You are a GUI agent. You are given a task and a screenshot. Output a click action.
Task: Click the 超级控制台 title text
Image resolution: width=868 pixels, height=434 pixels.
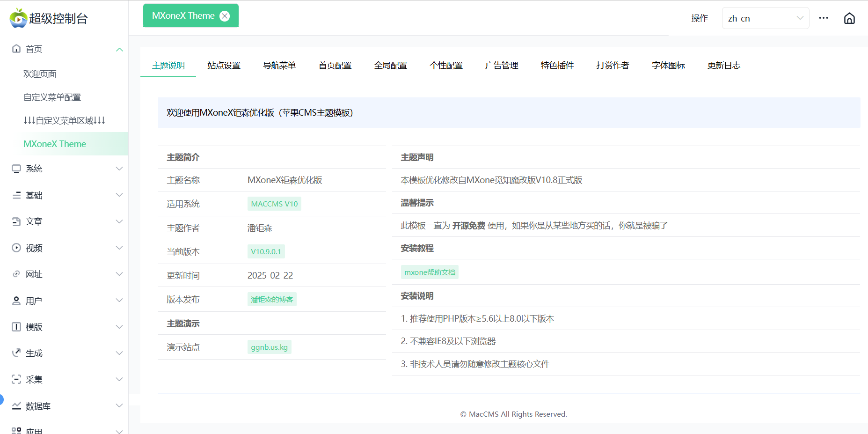point(58,18)
